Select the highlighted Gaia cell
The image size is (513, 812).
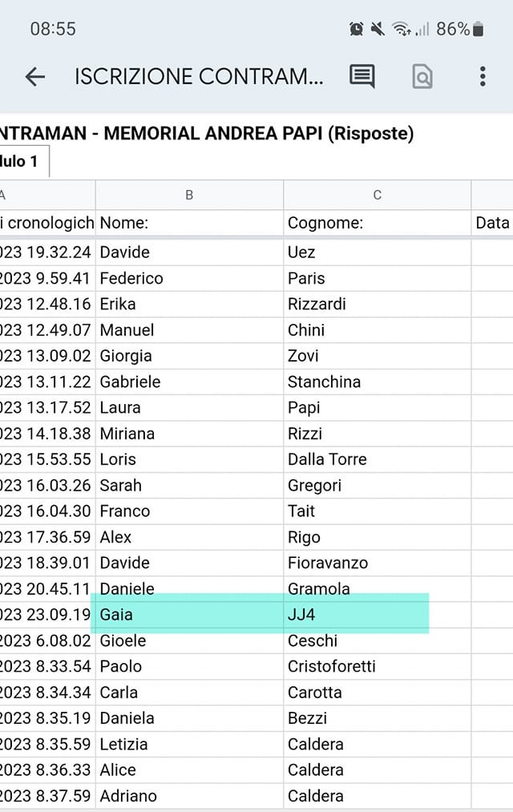point(189,615)
